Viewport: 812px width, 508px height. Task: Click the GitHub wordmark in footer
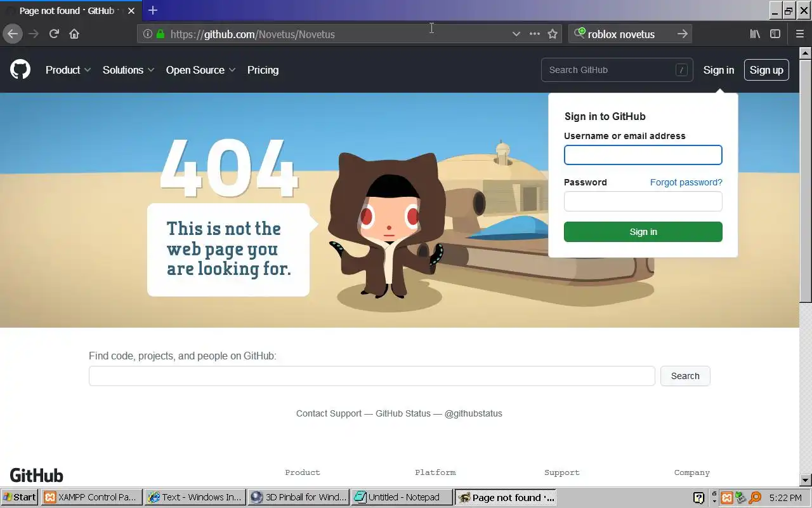click(x=37, y=475)
